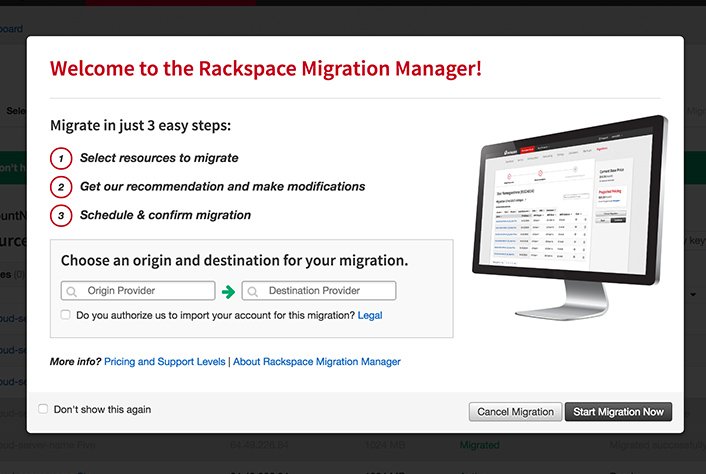
Task: Click the step 1 circle icon
Action: pos(61,158)
